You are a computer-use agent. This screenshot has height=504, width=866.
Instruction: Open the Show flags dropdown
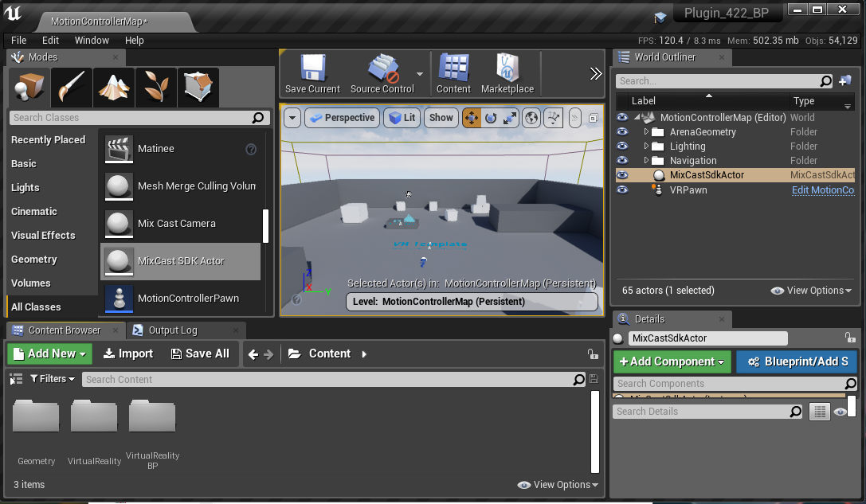point(441,118)
